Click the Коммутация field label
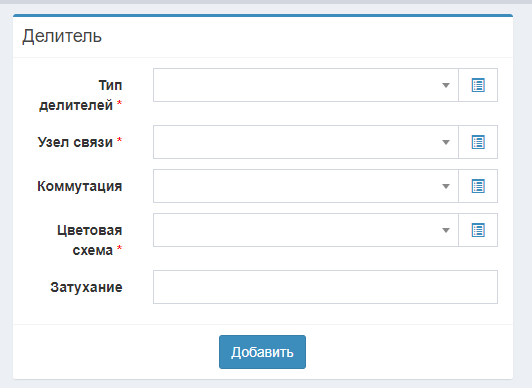This screenshot has height=388, width=532. coord(80,186)
